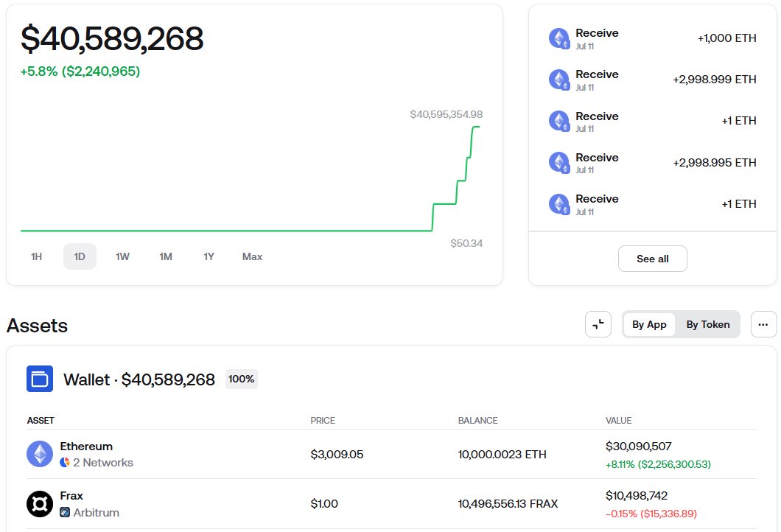
Task: Click the −0.15% ($15,336.89) change
Action: click(651, 514)
